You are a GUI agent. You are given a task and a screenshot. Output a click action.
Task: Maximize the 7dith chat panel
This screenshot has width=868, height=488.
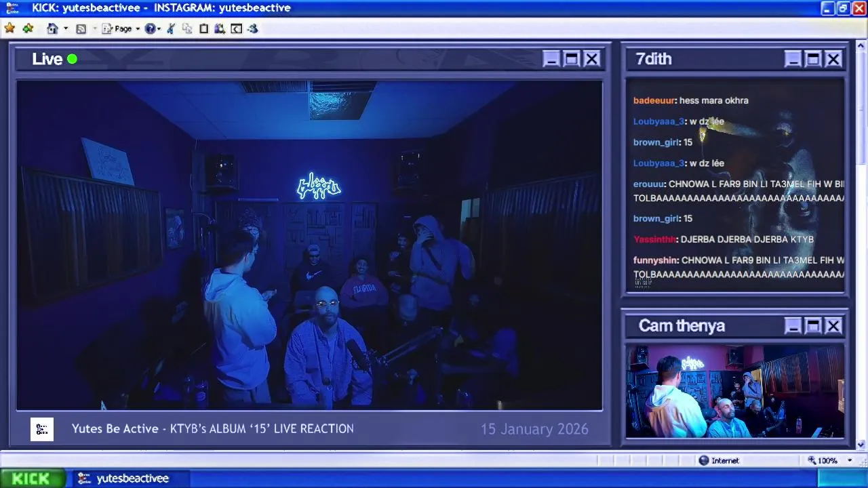click(x=813, y=59)
